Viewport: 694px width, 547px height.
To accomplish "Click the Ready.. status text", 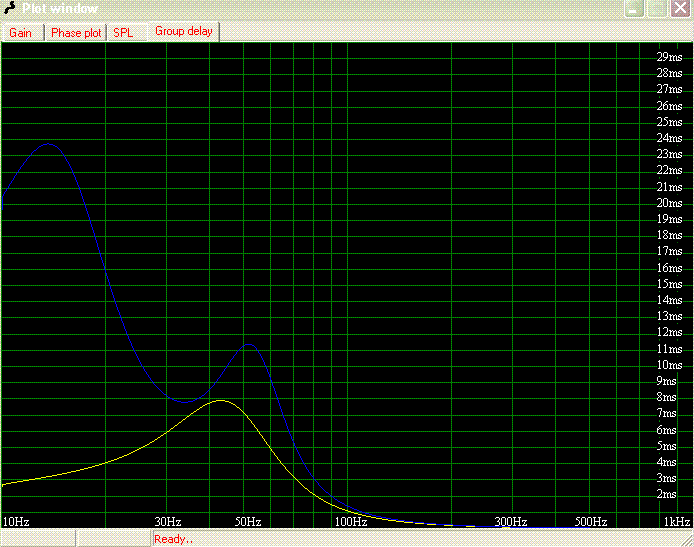I will pos(174,539).
